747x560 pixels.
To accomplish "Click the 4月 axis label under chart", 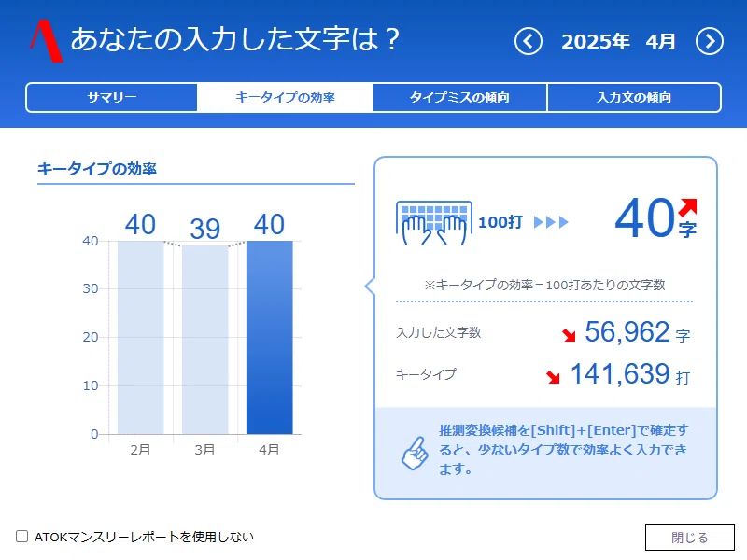I will (x=269, y=450).
